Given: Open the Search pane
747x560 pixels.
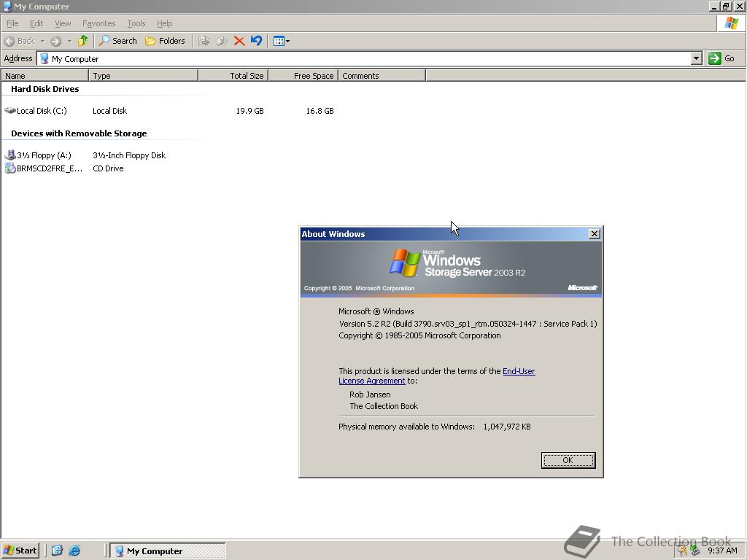Looking at the screenshot, I should (117, 41).
